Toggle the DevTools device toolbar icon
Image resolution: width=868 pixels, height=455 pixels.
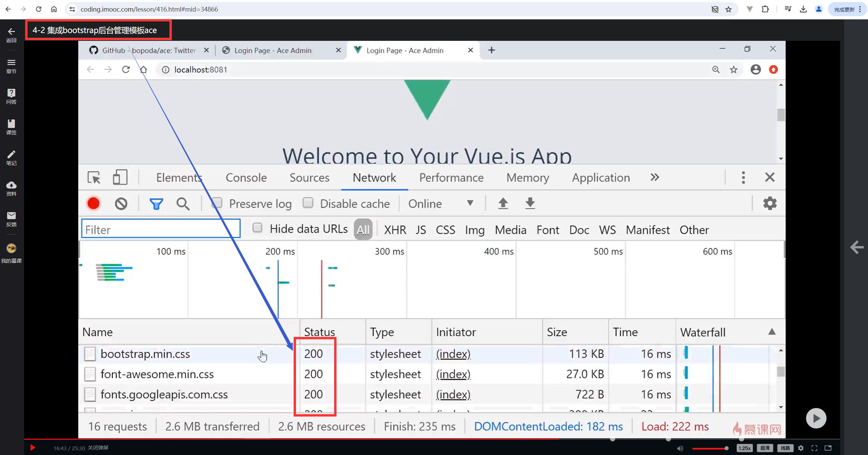[120, 177]
